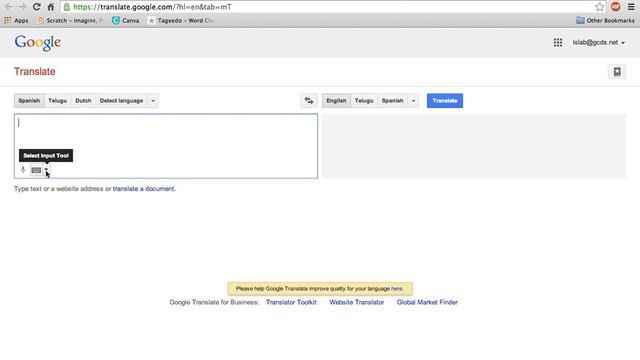Image resolution: width=640 pixels, height=360 pixels.
Task: Reload the page with the refresh icon
Action: [37, 7]
